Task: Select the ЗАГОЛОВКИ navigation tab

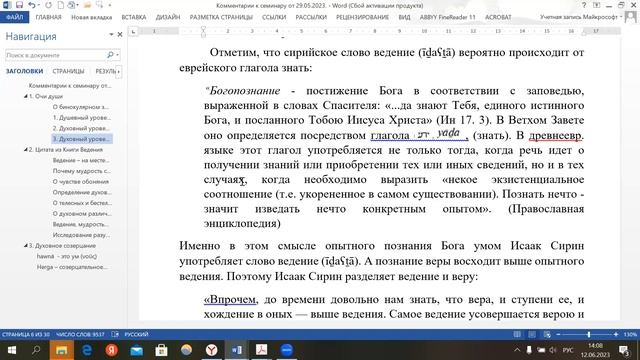Action: click(24, 71)
